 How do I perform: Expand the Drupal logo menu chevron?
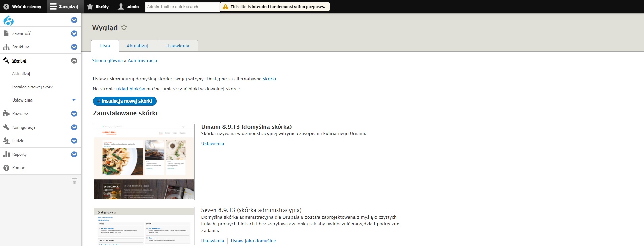(74, 20)
